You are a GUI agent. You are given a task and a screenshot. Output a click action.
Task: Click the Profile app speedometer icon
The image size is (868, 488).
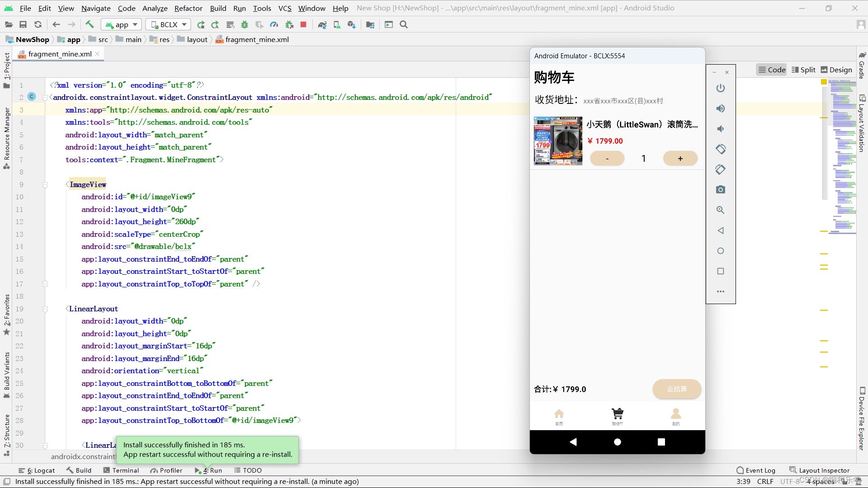tap(274, 24)
